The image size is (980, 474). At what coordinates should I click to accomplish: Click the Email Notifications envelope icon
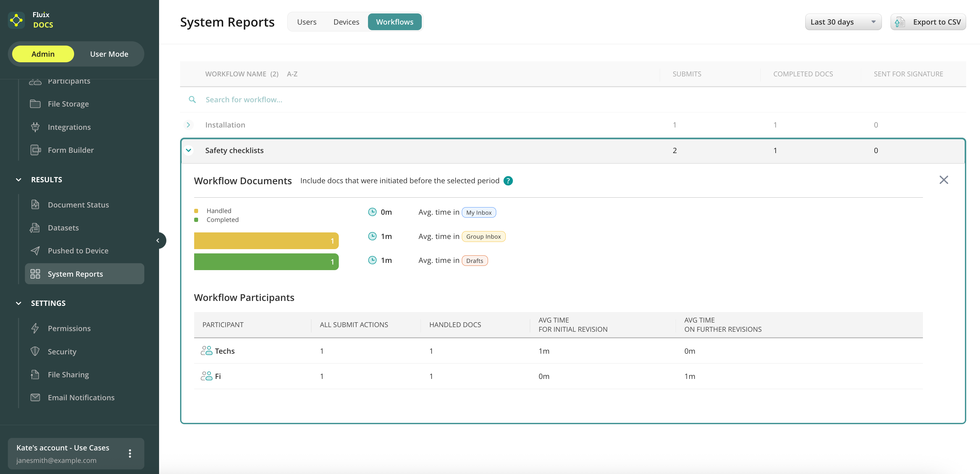35,397
